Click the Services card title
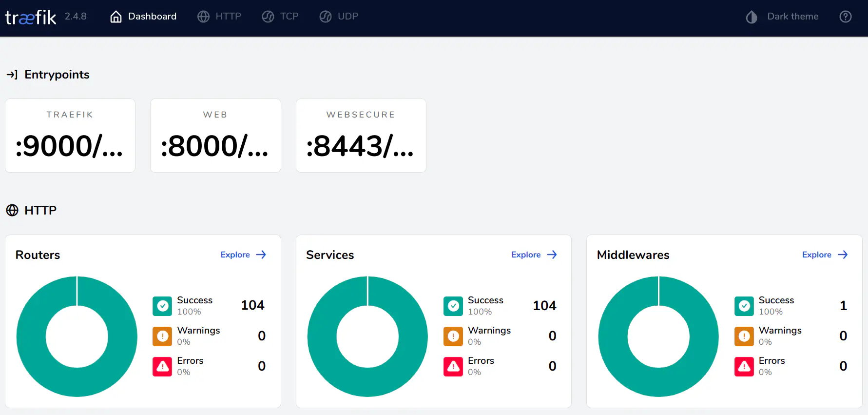The width and height of the screenshot is (868, 415). tap(330, 255)
